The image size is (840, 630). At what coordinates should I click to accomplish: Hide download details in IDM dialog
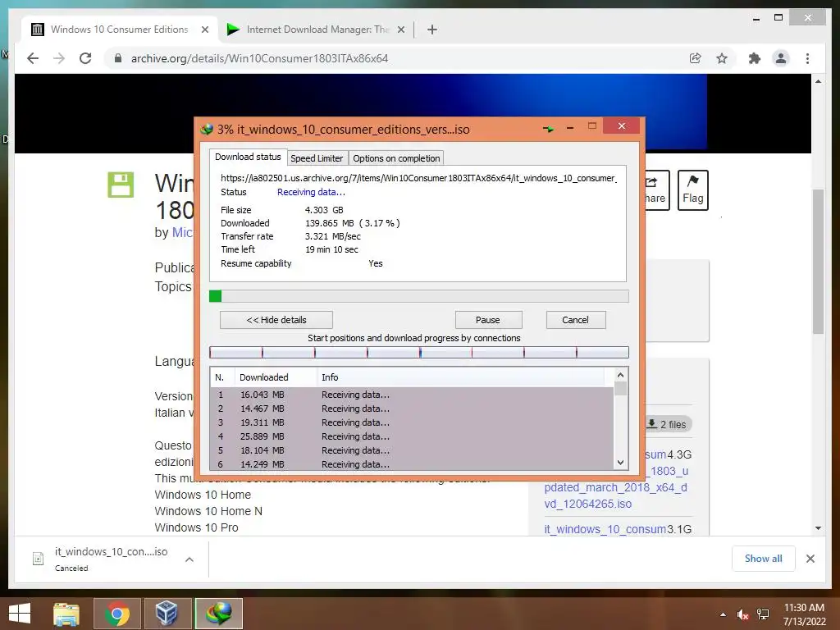pyautogui.click(x=276, y=320)
